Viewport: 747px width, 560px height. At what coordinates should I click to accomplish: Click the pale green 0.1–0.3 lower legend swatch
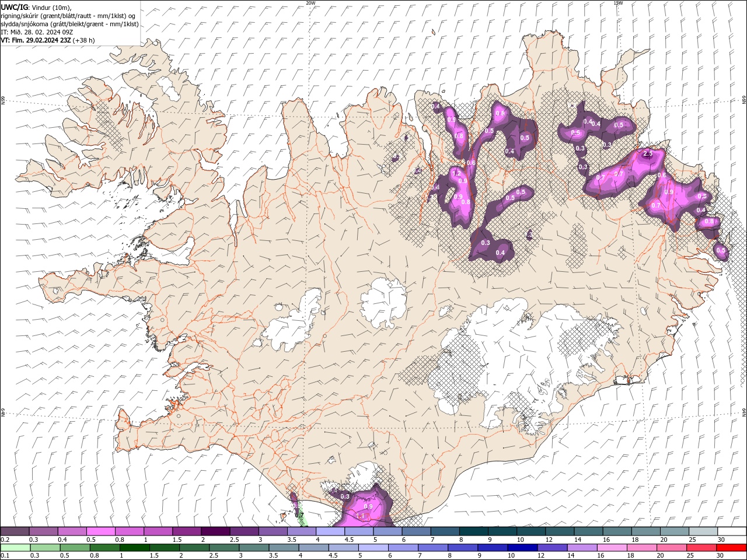15,548
